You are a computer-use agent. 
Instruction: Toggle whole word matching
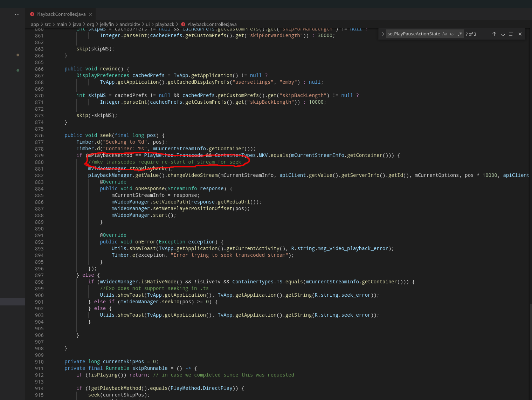coord(452,34)
